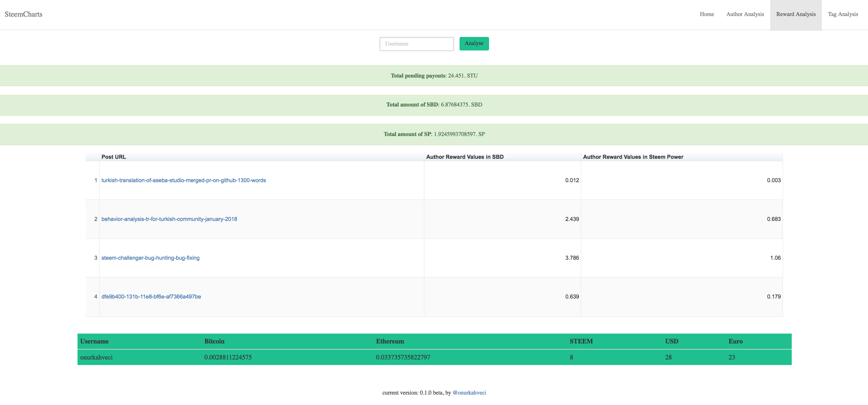The width and height of the screenshot is (868, 405).
Task: Click the STEEM column header
Action: point(581,341)
